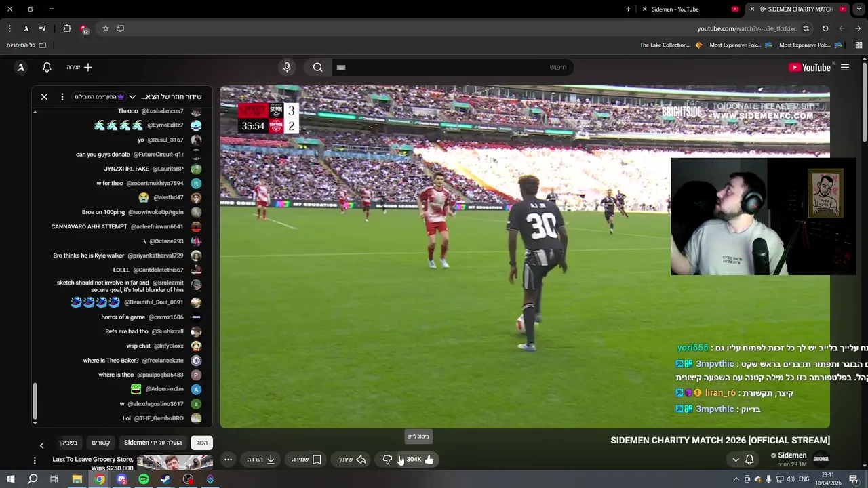Reload the page with refresh icon
This screenshot has width=868, height=488.
pos(825,28)
